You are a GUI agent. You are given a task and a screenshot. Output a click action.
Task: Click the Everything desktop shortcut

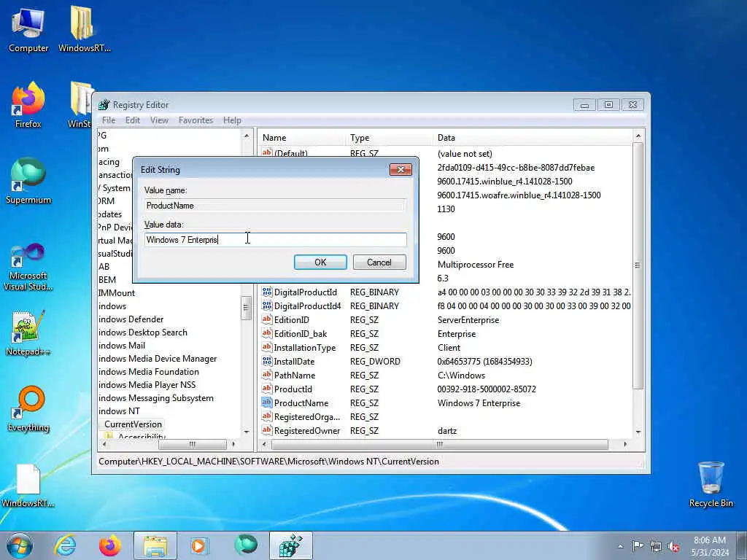28,409
